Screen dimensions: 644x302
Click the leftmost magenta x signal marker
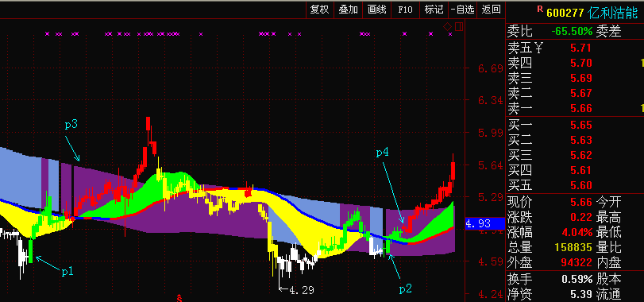coord(47,34)
